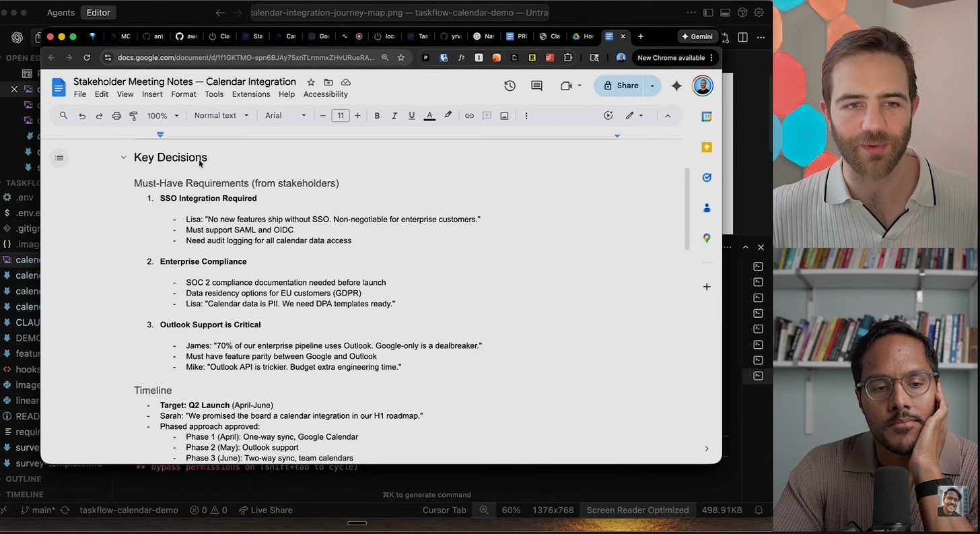Open editing mode pencil dropdown
The width and height of the screenshot is (980, 534).
tap(634, 116)
